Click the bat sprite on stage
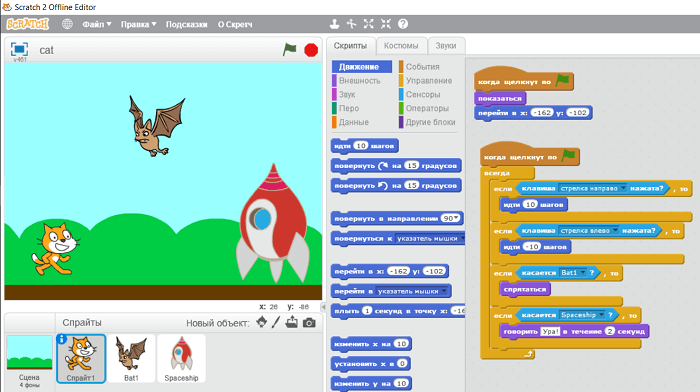700x392 pixels. click(x=156, y=126)
